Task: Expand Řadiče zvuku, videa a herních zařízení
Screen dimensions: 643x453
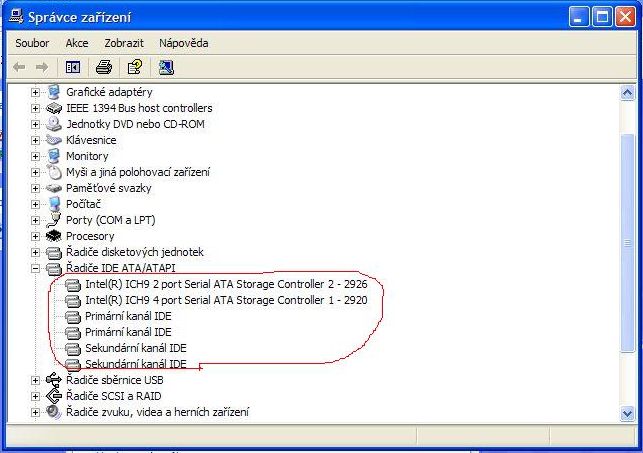Action: coord(35,412)
